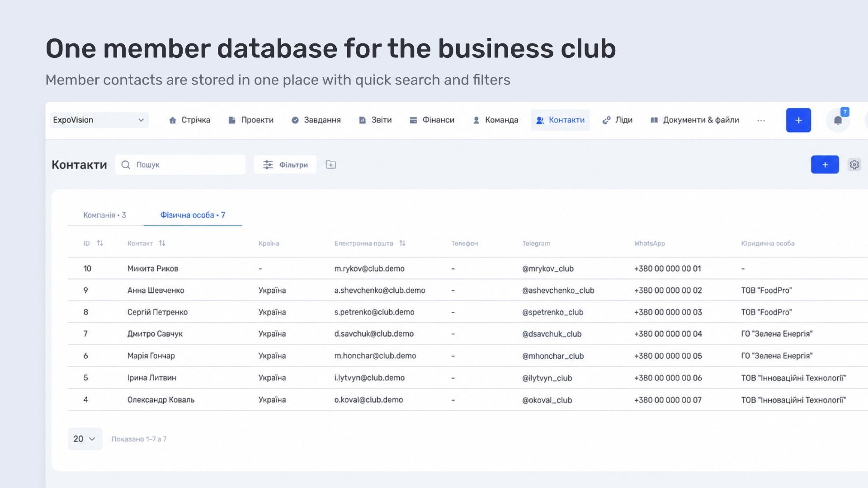Click the WhatsApp column header
Image resolution: width=868 pixels, height=488 pixels.
click(x=650, y=244)
